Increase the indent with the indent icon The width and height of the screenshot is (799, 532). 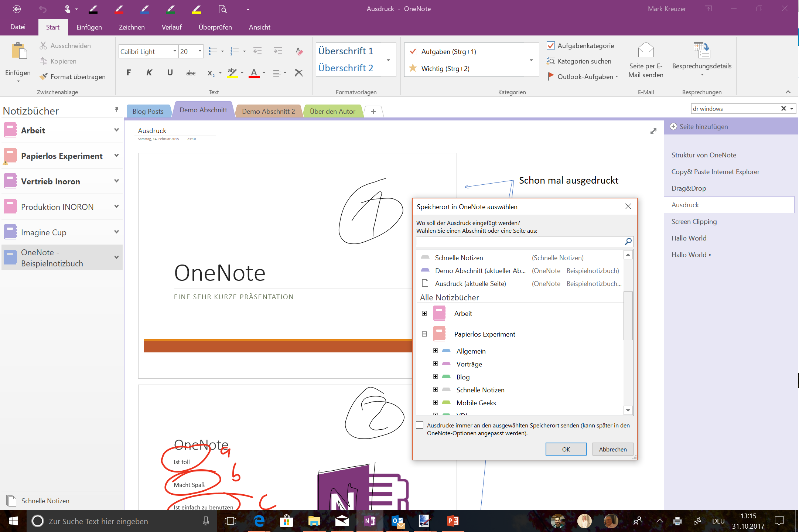278,51
